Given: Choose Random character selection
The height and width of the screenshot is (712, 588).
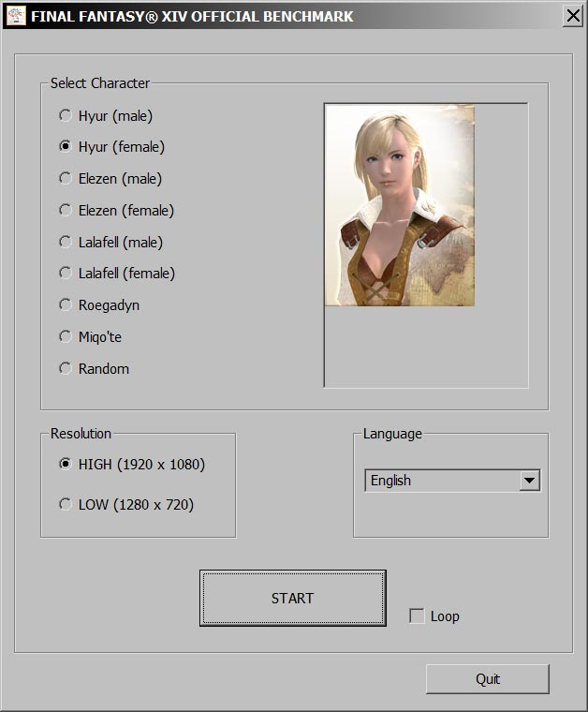Looking at the screenshot, I should pos(65,368).
